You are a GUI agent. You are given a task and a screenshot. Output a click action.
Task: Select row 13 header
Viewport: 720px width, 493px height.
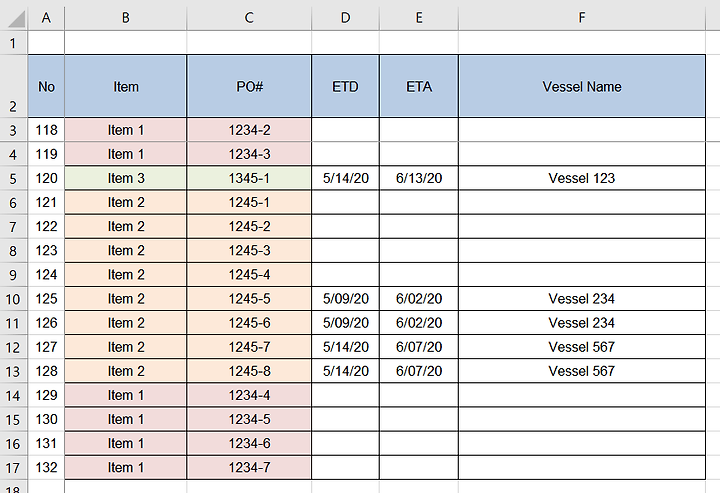pos(13,371)
